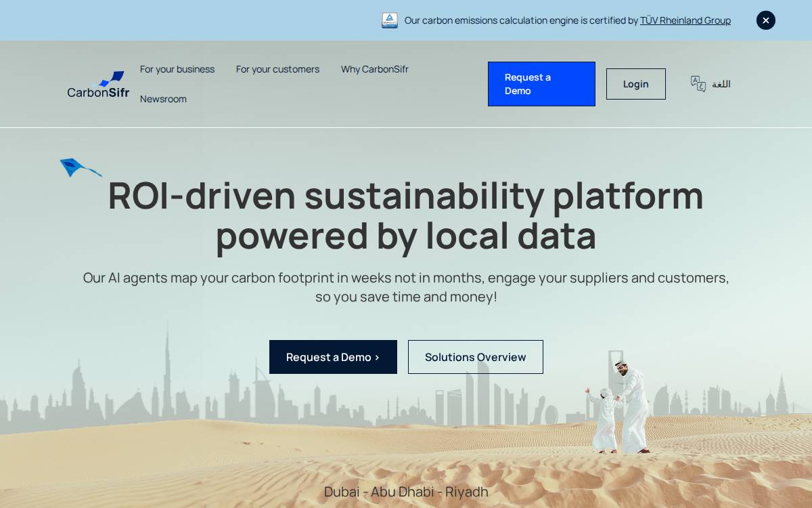Open the Solutions Overview button
812x508 pixels.
pos(476,357)
